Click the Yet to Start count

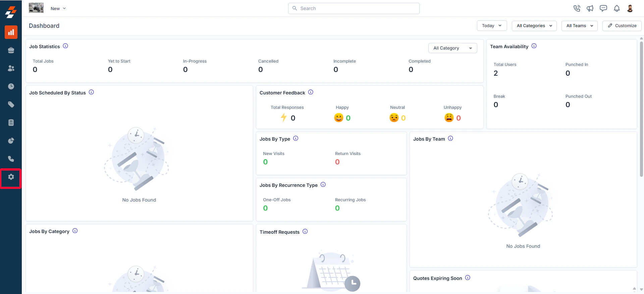pos(110,70)
